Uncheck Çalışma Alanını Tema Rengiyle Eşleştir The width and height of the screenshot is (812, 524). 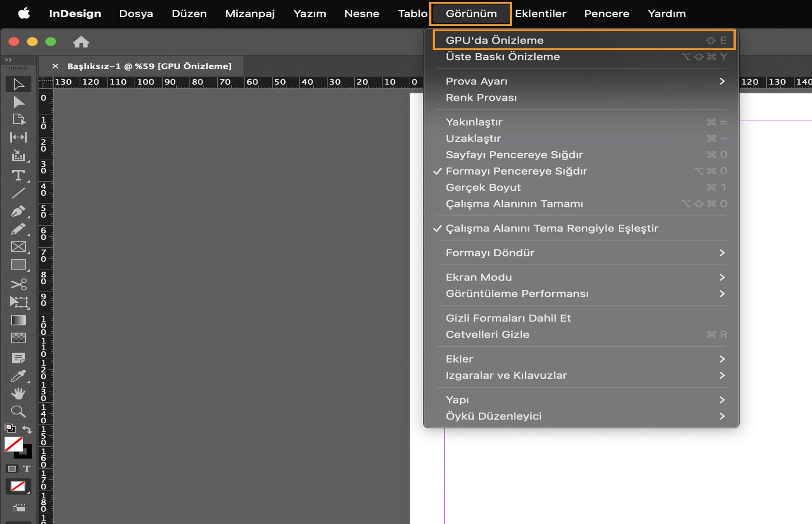[551, 228]
